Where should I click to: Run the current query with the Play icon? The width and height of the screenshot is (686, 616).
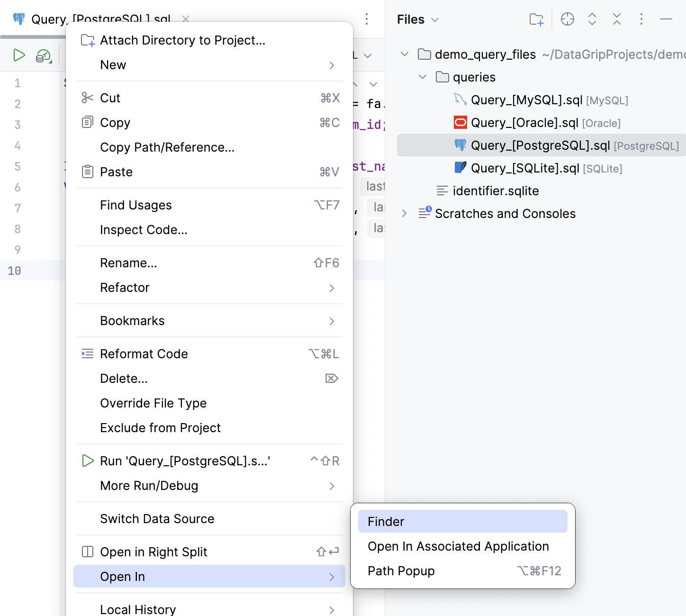pyautogui.click(x=19, y=55)
